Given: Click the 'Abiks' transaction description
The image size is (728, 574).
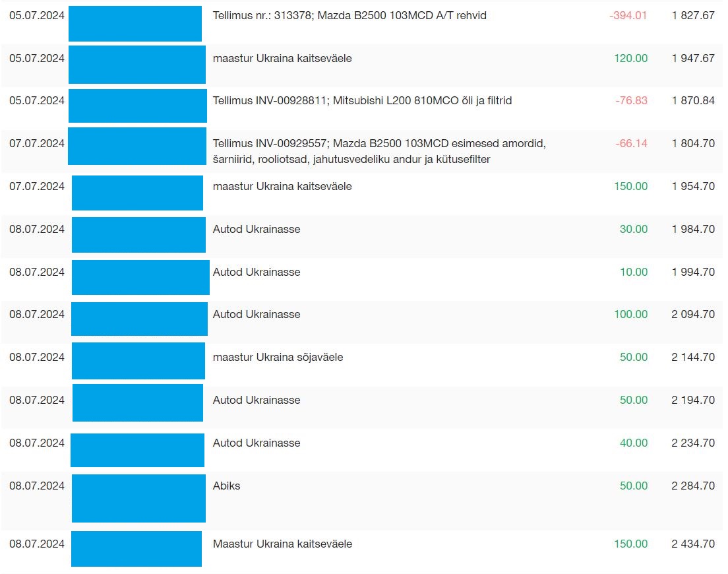Looking at the screenshot, I should [x=226, y=486].
